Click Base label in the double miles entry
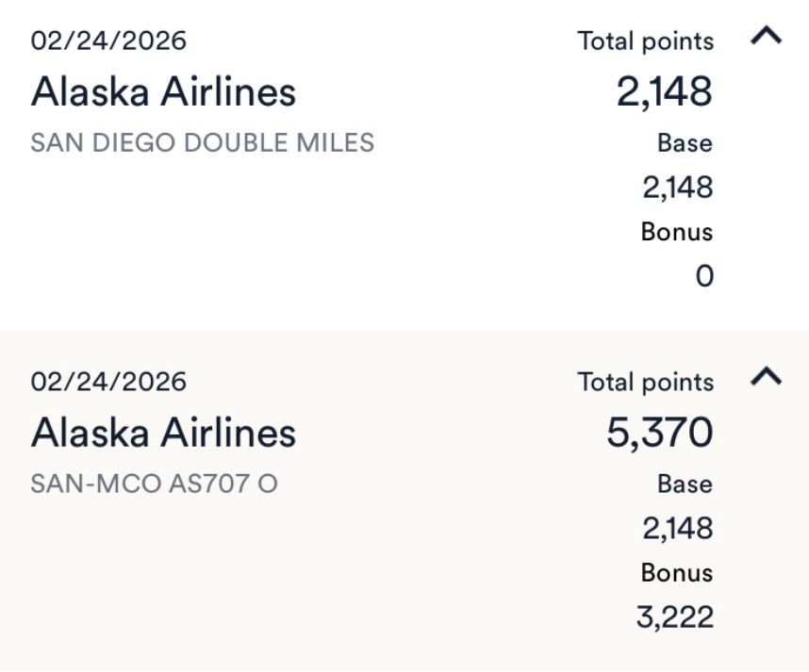 [x=685, y=143]
